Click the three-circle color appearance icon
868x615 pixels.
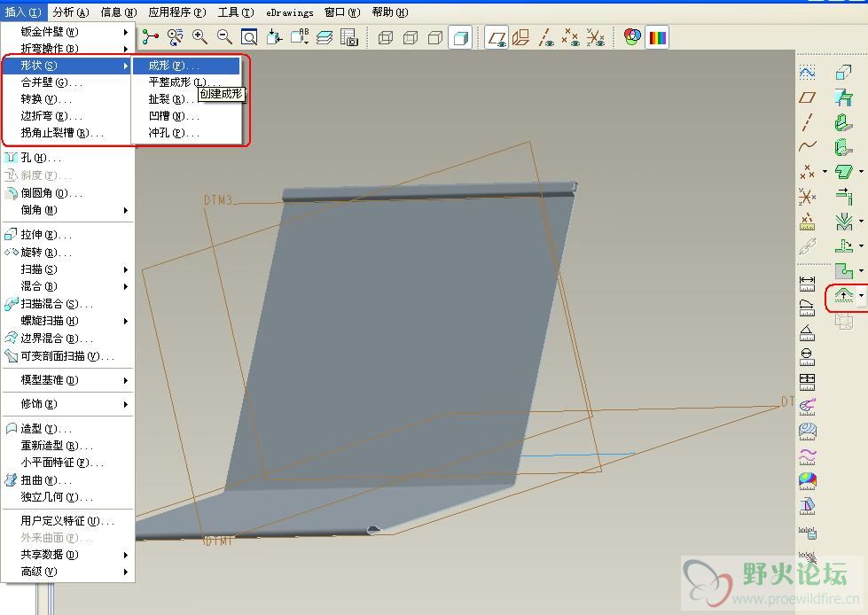click(632, 37)
